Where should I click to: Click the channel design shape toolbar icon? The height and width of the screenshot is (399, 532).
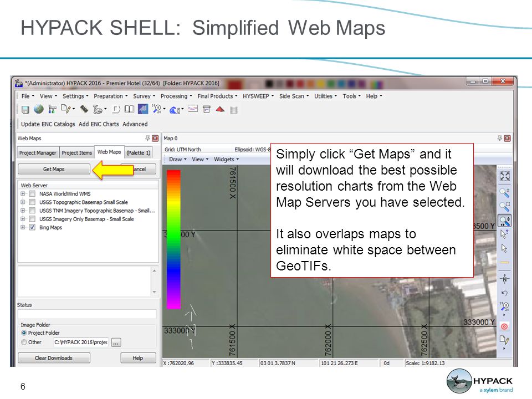[116, 109]
